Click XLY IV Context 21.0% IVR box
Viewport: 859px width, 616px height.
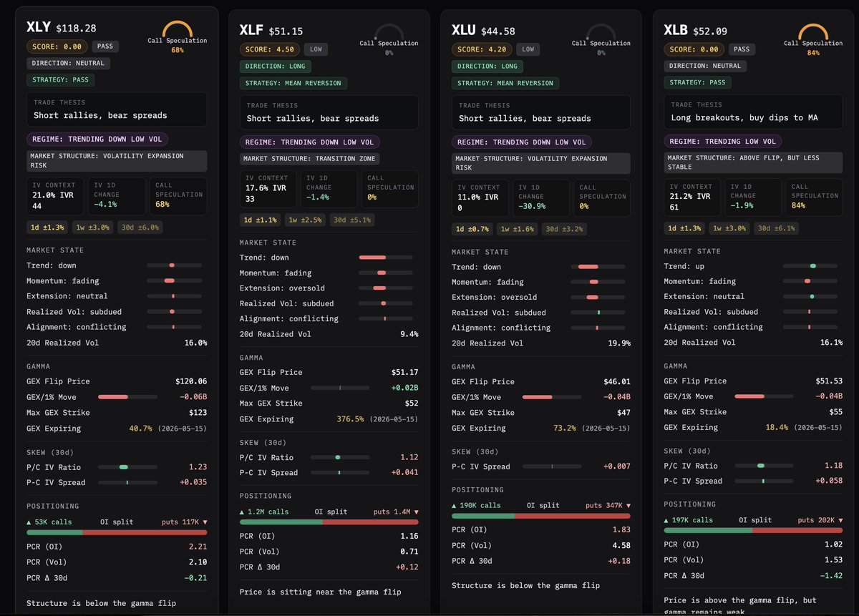click(x=54, y=196)
